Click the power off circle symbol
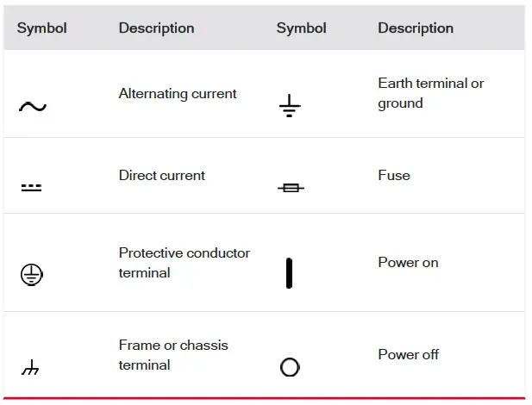The image size is (532, 405). (290, 367)
